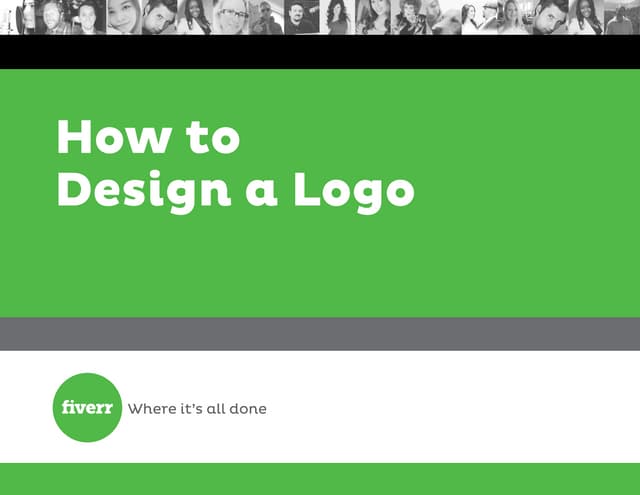Image resolution: width=640 pixels, height=495 pixels.
Task: Open the photo of couple facing each other
Action: pyautogui.click(x=480, y=17)
